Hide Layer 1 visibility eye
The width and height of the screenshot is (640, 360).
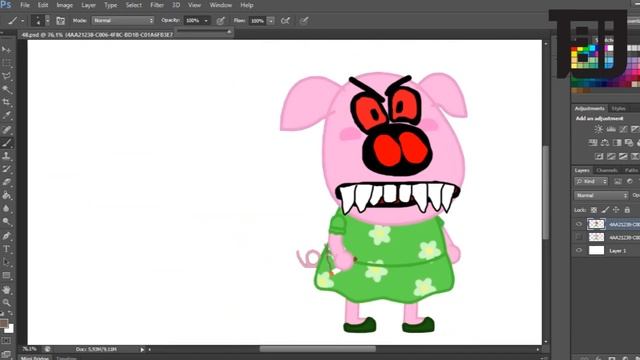click(579, 250)
